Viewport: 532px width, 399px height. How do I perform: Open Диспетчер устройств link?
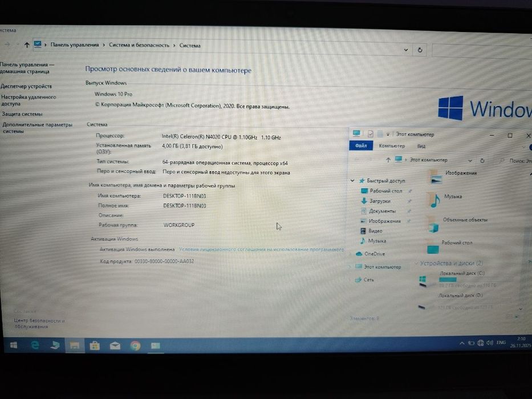[26, 86]
